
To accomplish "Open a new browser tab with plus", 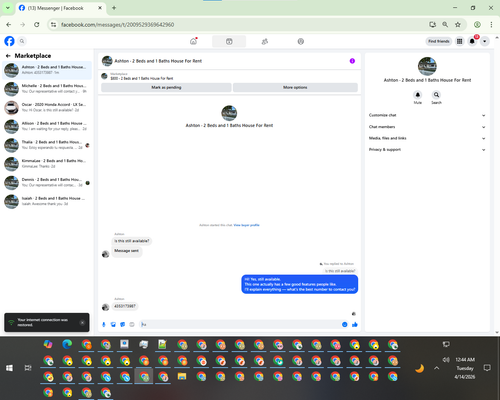I will click(x=114, y=8).
